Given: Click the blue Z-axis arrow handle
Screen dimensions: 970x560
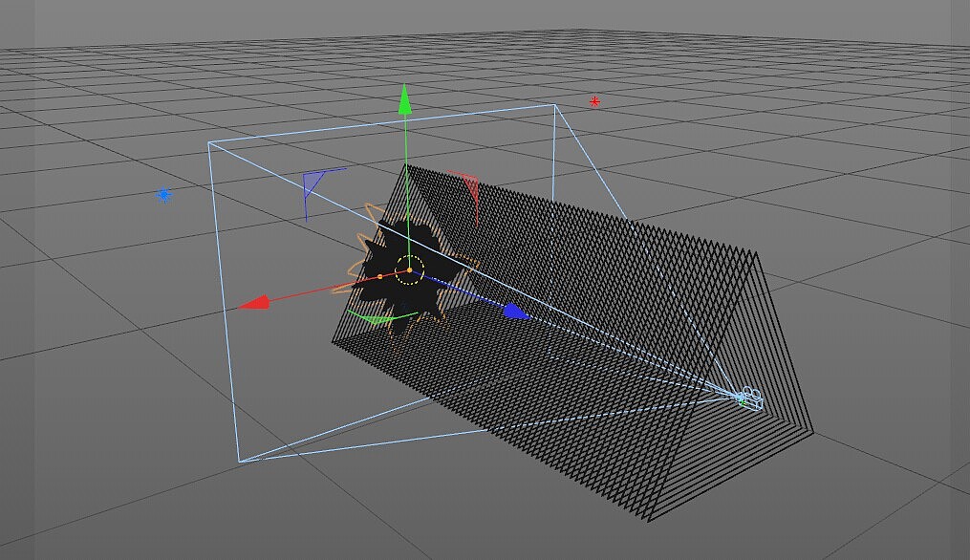Looking at the screenshot, I should pyautogui.click(x=515, y=312).
